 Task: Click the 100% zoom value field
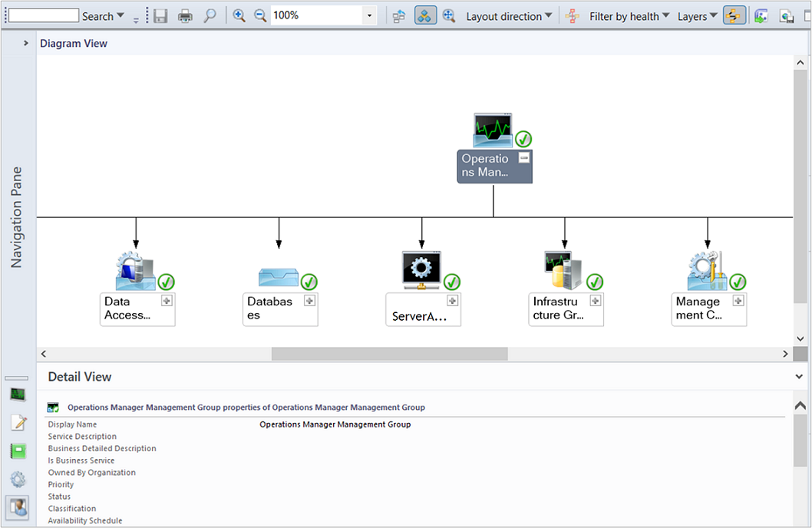pyautogui.click(x=316, y=15)
